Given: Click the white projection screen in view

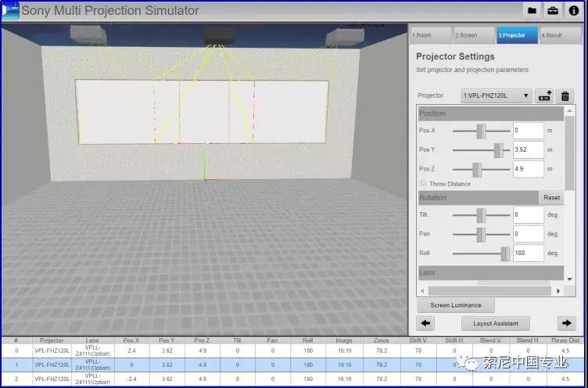Looking at the screenshot, I should click(202, 111).
